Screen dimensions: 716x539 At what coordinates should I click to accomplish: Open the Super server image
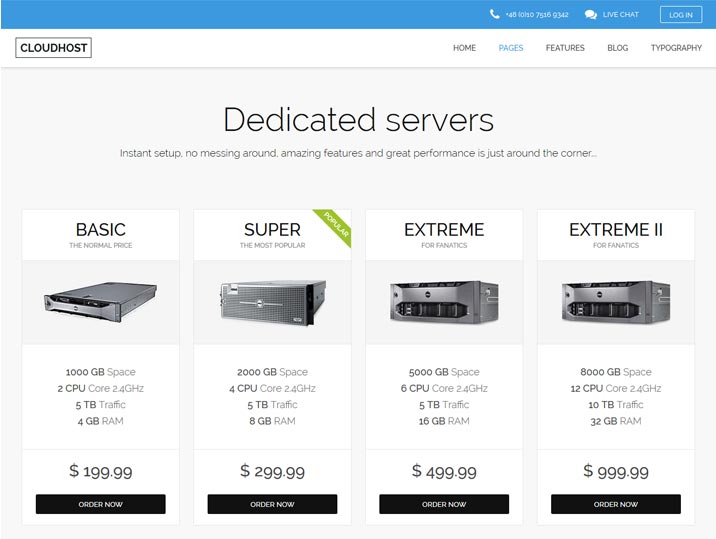point(272,300)
